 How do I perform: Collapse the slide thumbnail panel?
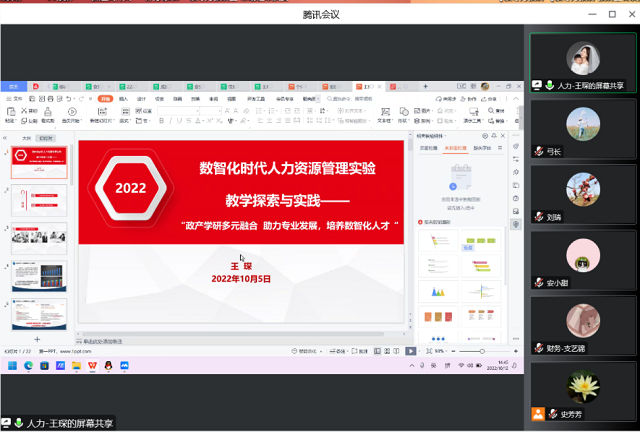click(x=5, y=138)
